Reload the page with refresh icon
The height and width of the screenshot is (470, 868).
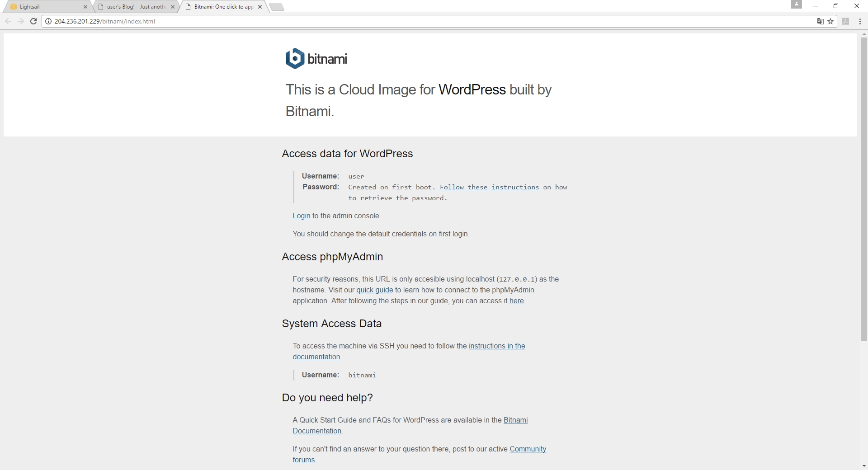[33, 21]
